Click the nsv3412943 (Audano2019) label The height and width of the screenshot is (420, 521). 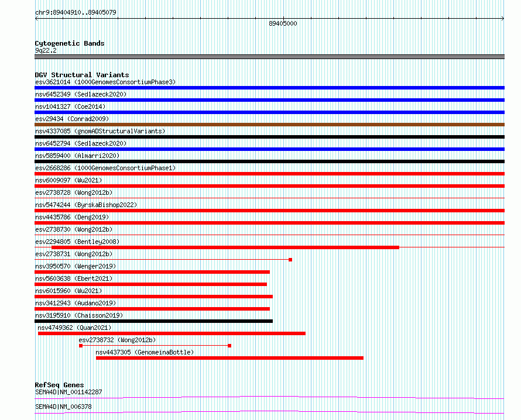76,303
